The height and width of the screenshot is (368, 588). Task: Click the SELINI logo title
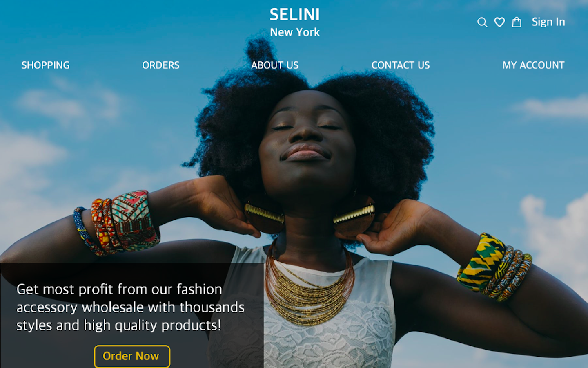click(294, 15)
